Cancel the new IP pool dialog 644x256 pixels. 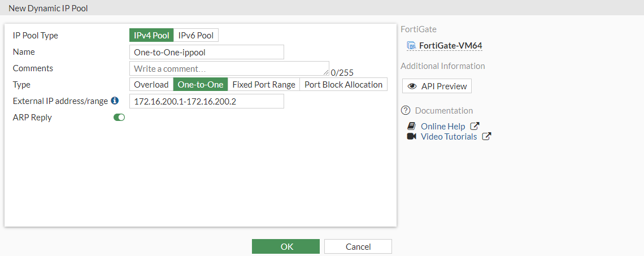click(358, 246)
